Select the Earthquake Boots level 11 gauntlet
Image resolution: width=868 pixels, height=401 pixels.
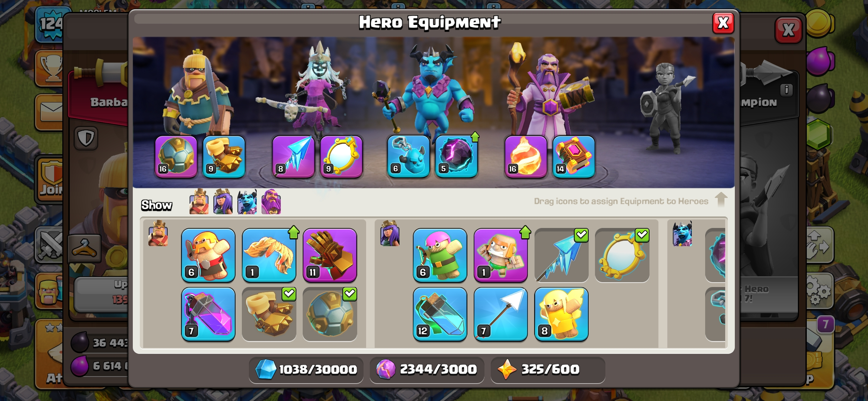click(330, 255)
